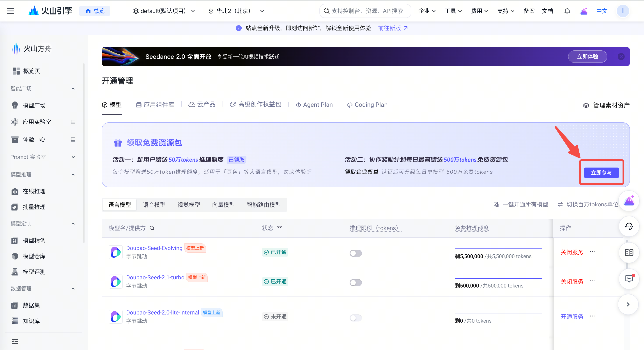Screen dimensions: 644x350
Task: Follow the 前往新版 link
Action: [393, 28]
